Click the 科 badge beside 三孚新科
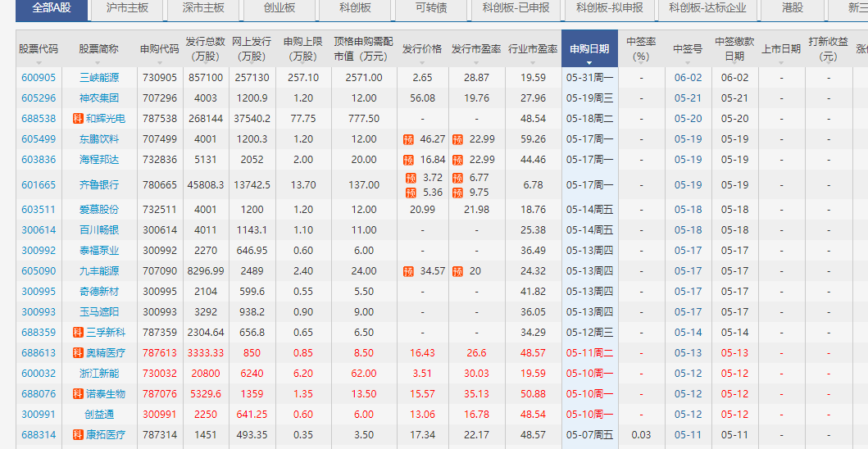This screenshot has height=449, width=868. [x=78, y=332]
